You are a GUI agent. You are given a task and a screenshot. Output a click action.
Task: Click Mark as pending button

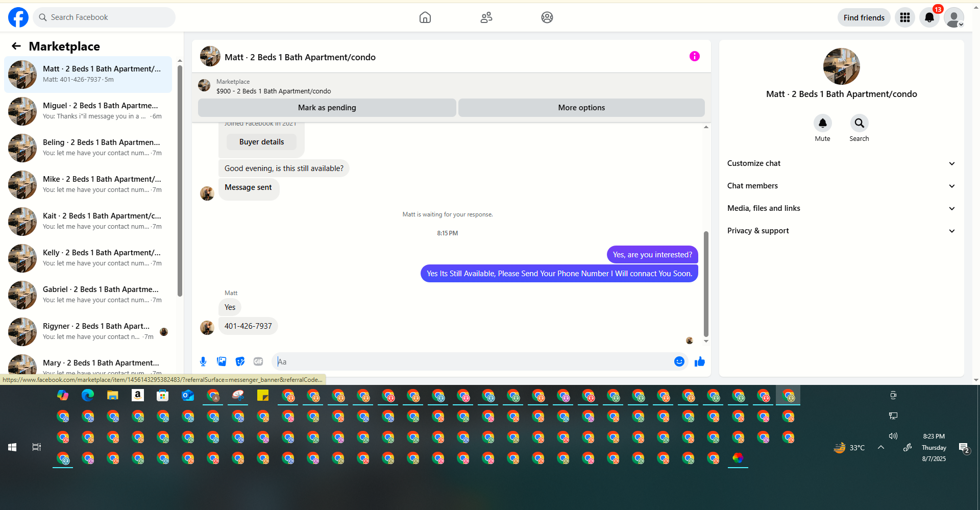[x=327, y=108]
